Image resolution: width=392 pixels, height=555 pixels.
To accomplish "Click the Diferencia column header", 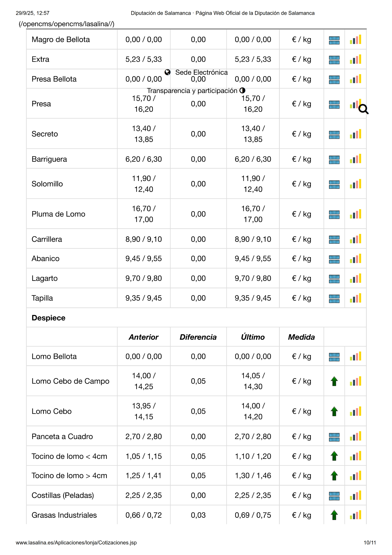I will [198, 337].
